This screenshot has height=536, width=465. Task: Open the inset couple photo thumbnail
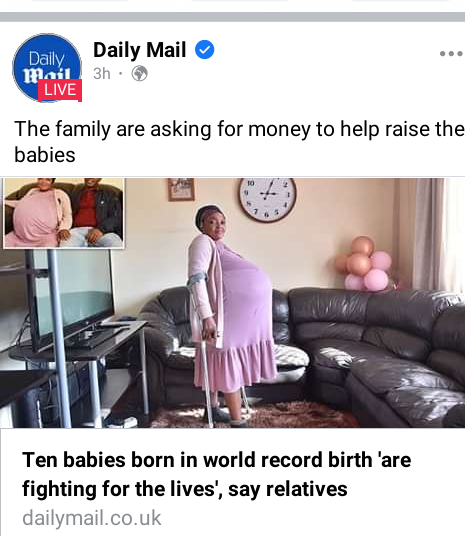pyautogui.click(x=64, y=213)
